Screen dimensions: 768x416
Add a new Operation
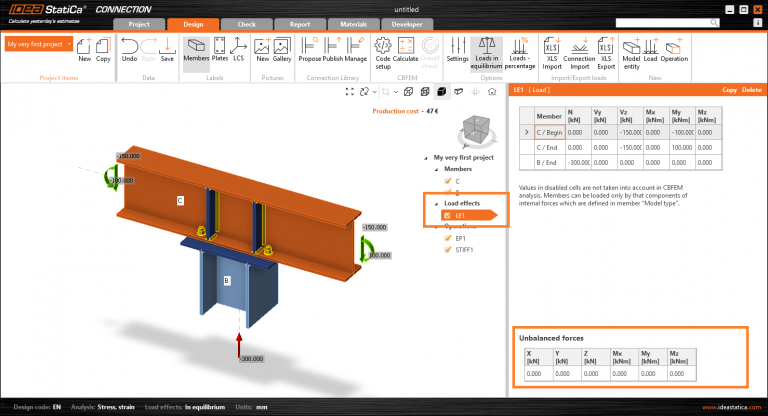point(674,49)
